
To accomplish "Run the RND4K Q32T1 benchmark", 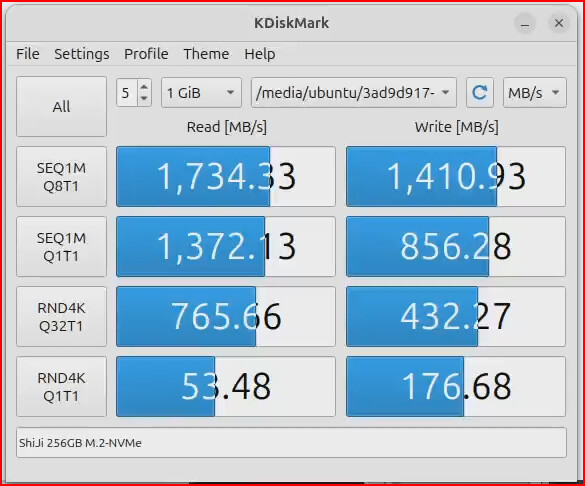I will 62,317.
